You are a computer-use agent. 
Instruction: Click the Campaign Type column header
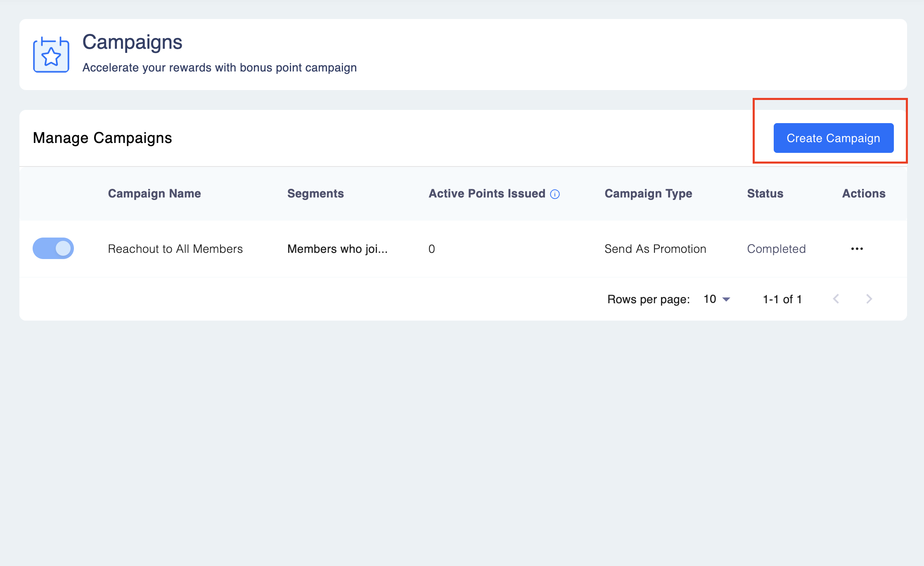[x=648, y=193]
